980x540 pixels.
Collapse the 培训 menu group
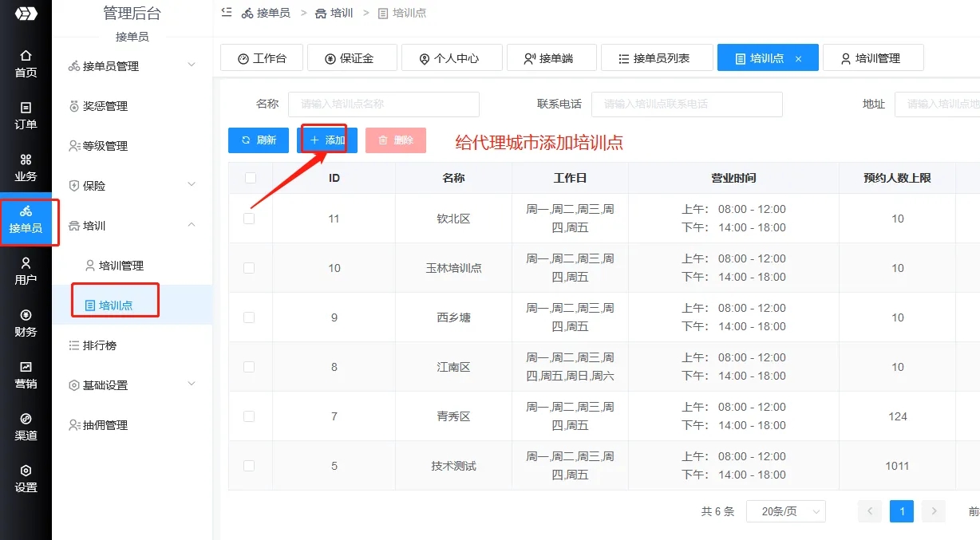(x=192, y=226)
